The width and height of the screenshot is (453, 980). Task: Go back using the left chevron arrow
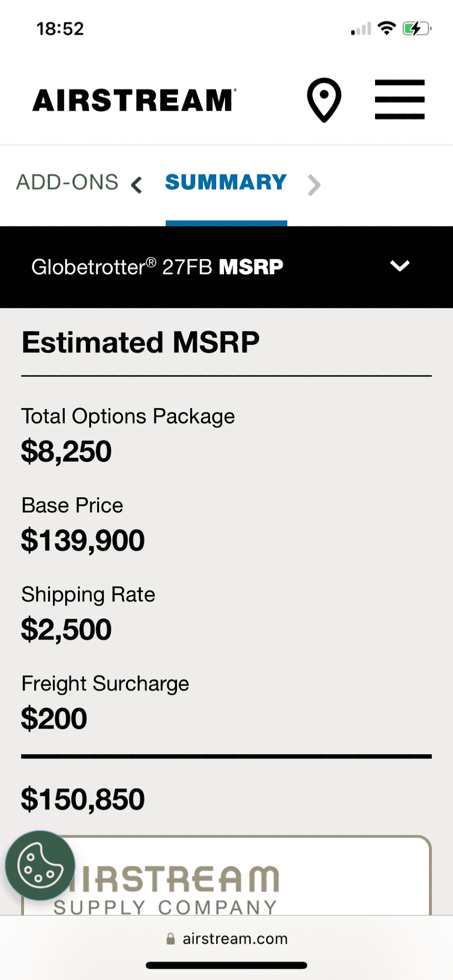[137, 185]
